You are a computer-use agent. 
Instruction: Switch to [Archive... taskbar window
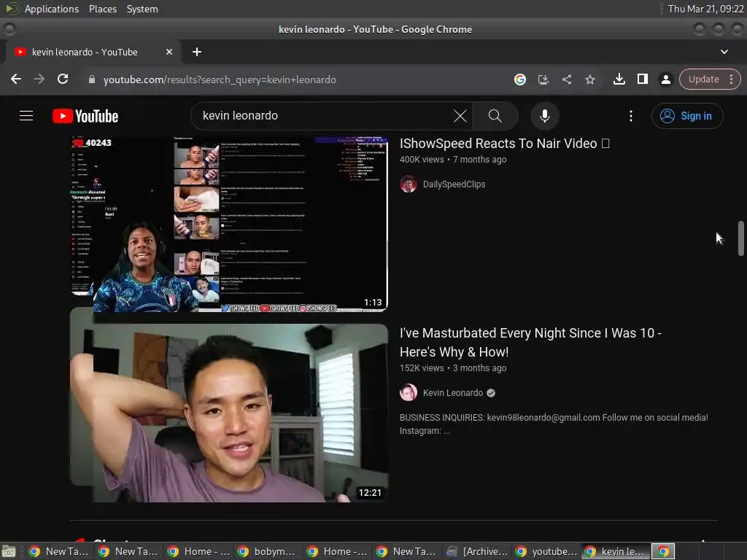point(476,551)
